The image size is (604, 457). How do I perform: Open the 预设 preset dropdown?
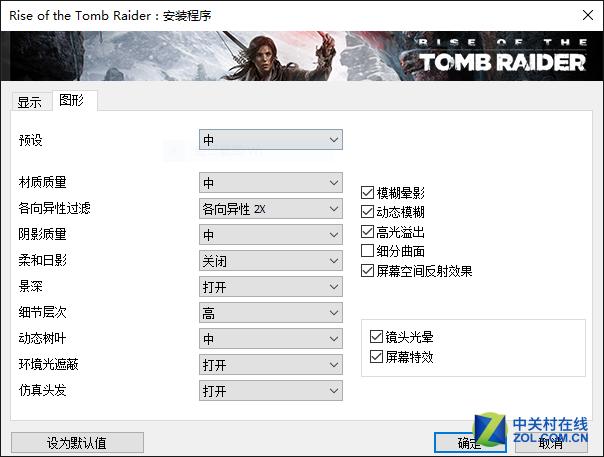(x=270, y=140)
